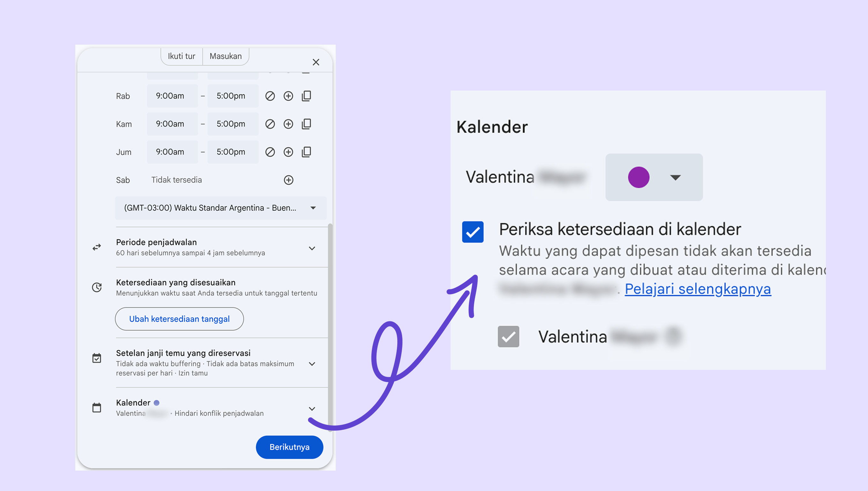Image resolution: width=868 pixels, height=491 pixels.
Task: Toggle the gray Valentina calendar checkbox
Action: 508,337
